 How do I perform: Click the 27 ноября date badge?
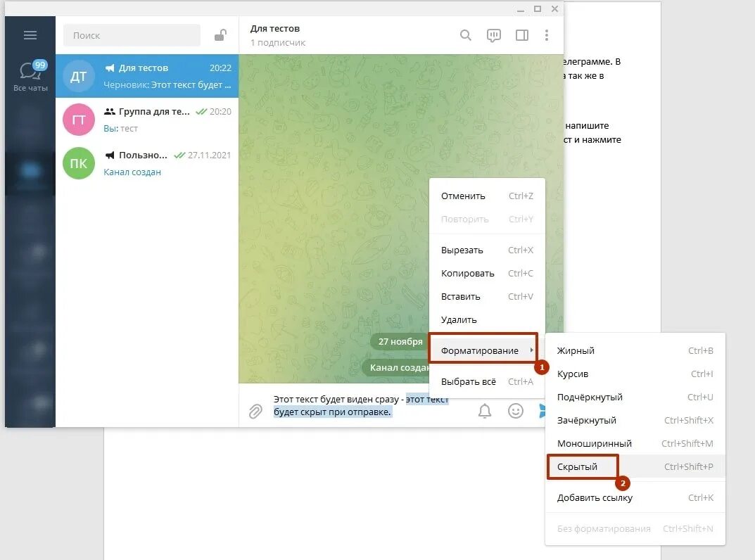coord(399,341)
